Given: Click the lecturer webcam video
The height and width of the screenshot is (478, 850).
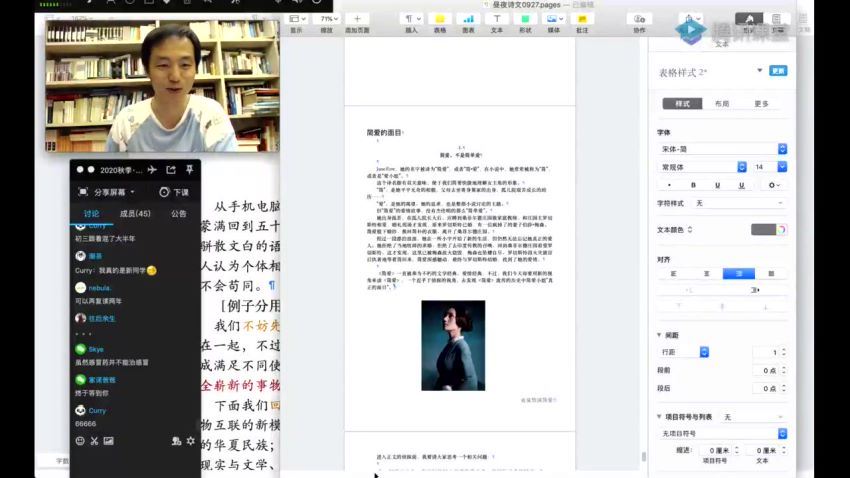Looking at the screenshot, I should (x=163, y=87).
